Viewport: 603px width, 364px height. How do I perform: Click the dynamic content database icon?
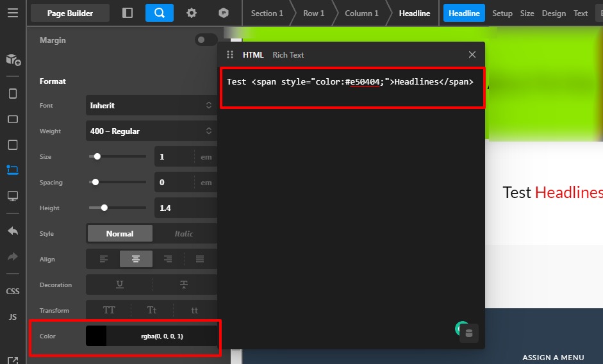(x=469, y=333)
